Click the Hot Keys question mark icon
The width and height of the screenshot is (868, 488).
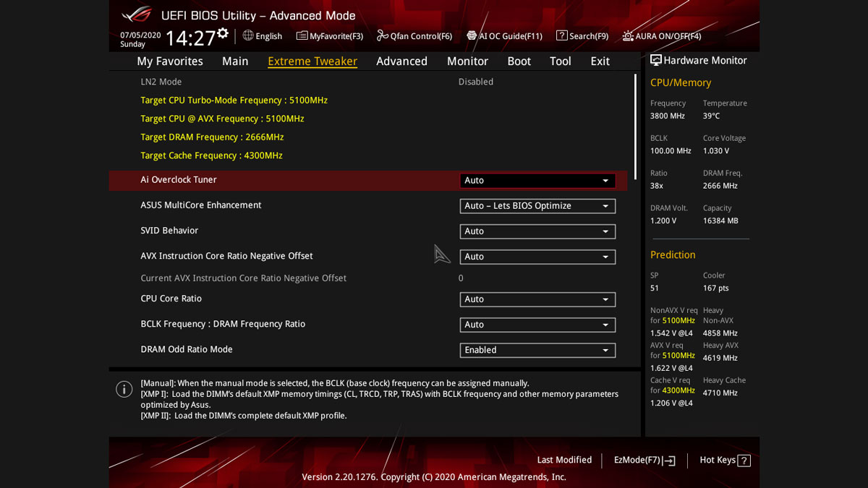pyautogui.click(x=744, y=461)
